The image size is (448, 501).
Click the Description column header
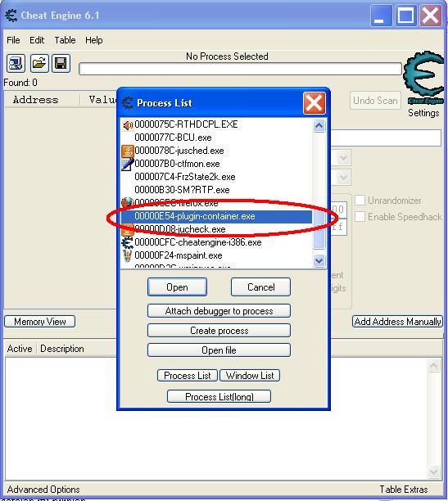pyautogui.click(x=62, y=349)
